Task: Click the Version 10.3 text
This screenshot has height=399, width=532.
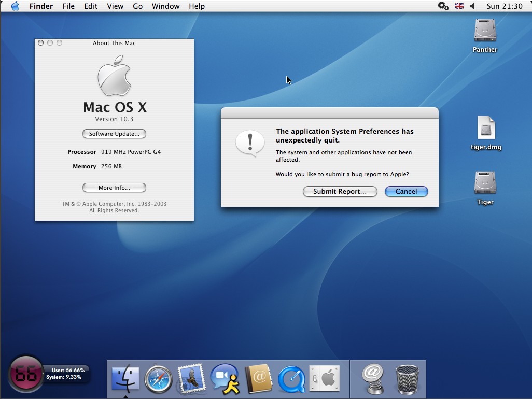Action: click(114, 119)
